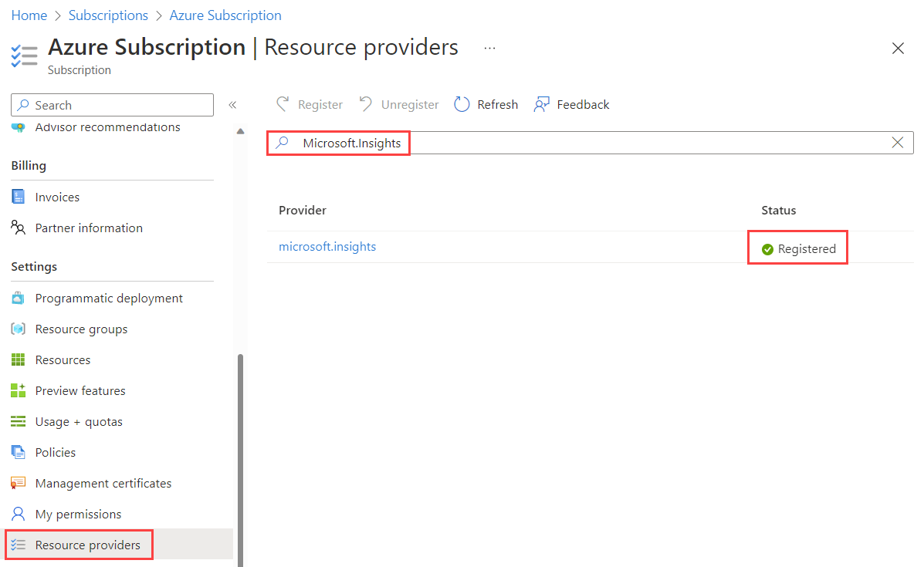The image size is (924, 567).
Task: Click the Refresh icon in toolbar
Action: click(462, 105)
